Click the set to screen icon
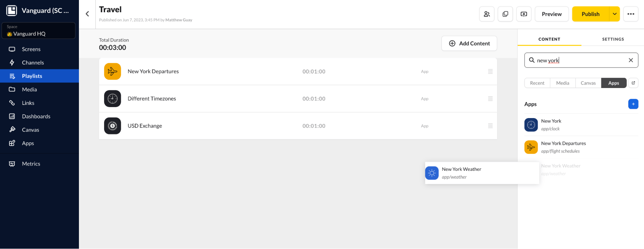The height and width of the screenshot is (249, 644). [x=524, y=14]
